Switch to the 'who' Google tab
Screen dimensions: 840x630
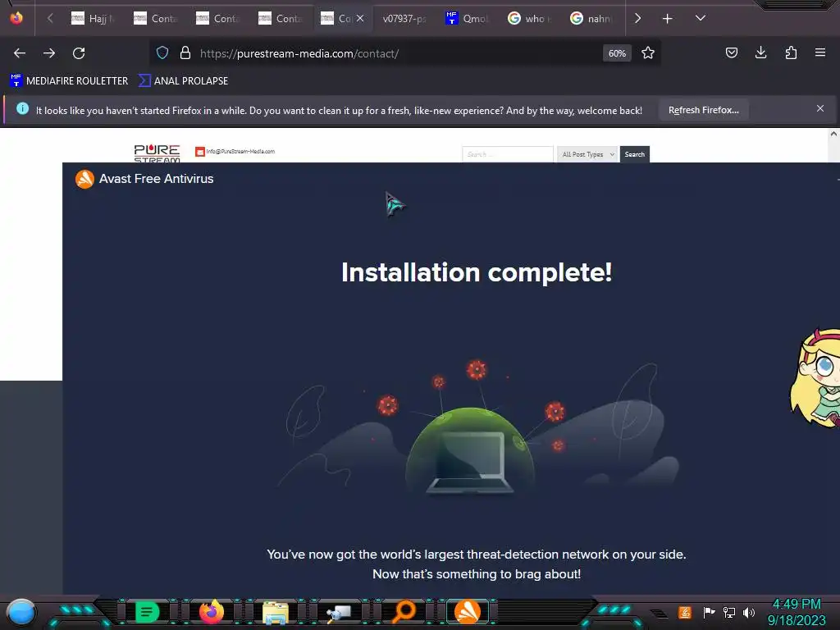529,19
